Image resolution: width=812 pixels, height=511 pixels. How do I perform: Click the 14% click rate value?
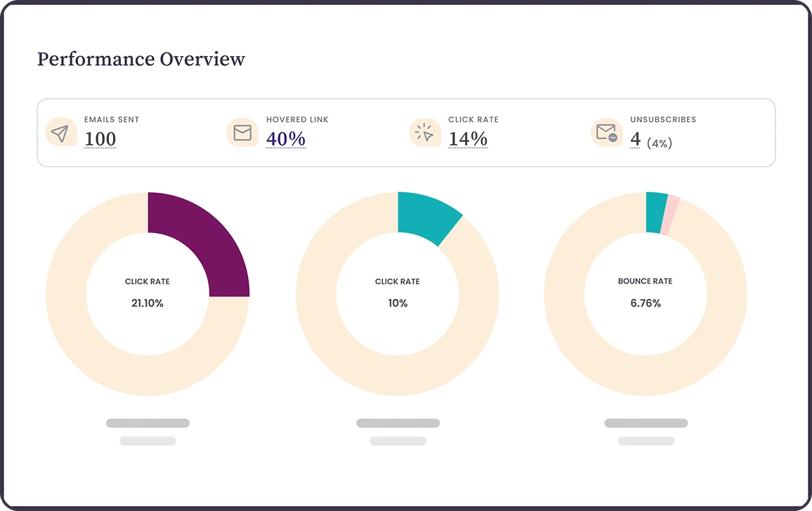click(x=468, y=139)
